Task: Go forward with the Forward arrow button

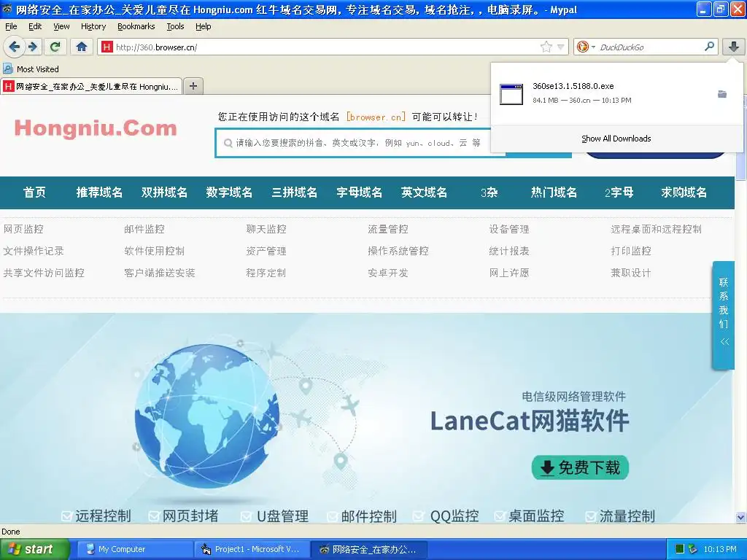Action: coord(32,47)
